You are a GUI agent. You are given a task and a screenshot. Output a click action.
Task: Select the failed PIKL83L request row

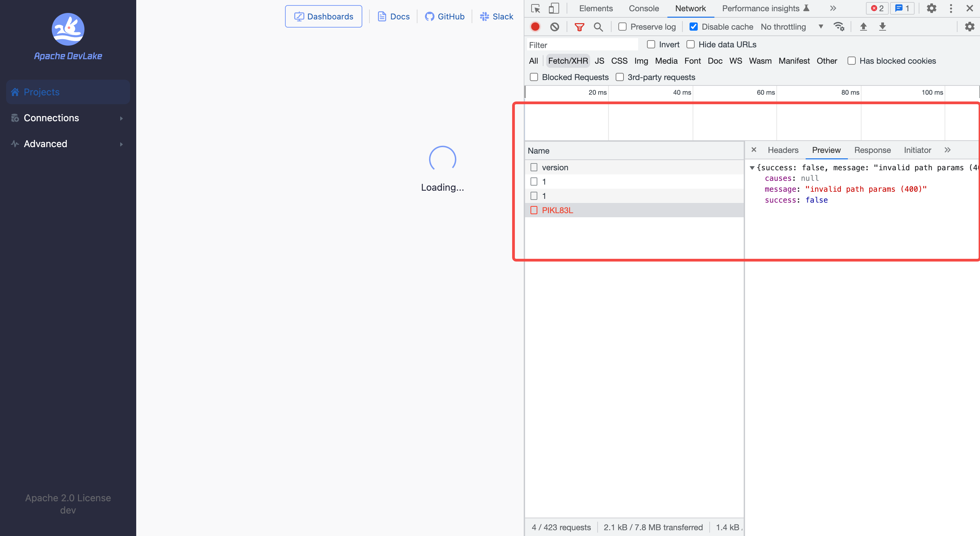557,210
